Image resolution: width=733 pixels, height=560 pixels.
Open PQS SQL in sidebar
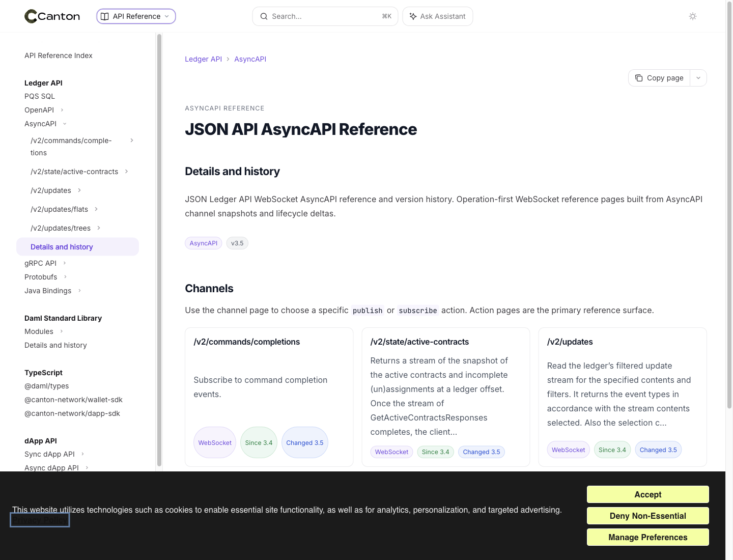pos(40,96)
